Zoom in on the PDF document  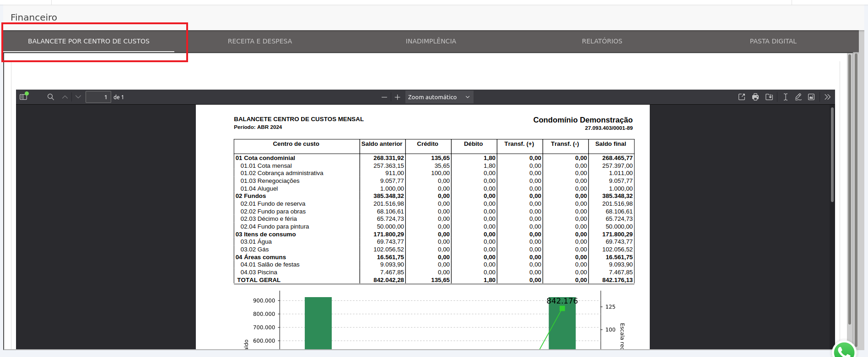[398, 97]
